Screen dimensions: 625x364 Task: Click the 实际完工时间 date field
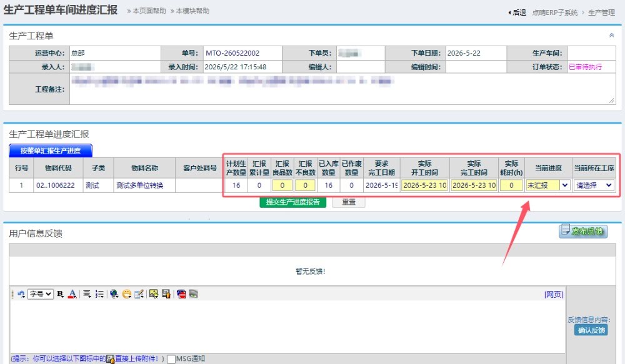(474, 185)
